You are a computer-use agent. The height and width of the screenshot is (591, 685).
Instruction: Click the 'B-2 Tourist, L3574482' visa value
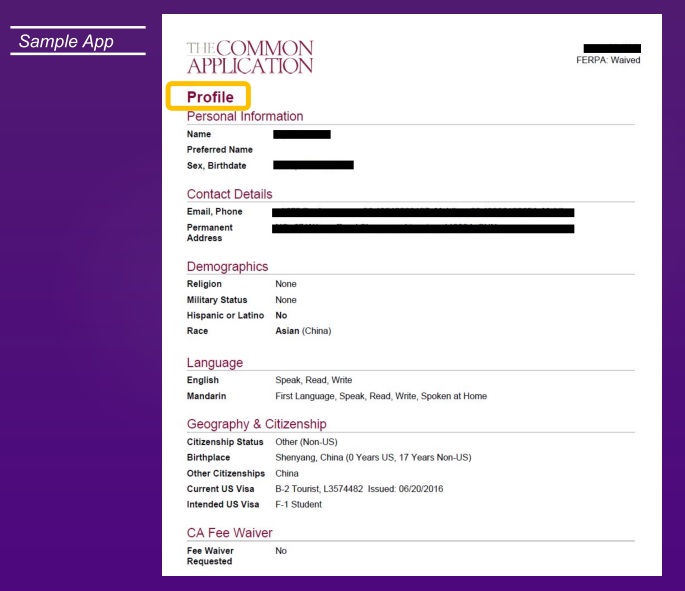359,489
